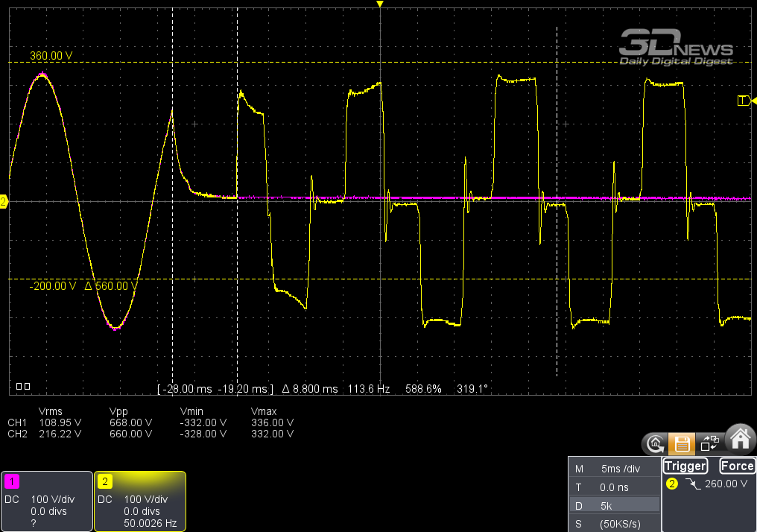The width and height of the screenshot is (757, 532).
Task: Click the 260.00 V trigger level value
Action: click(x=726, y=484)
